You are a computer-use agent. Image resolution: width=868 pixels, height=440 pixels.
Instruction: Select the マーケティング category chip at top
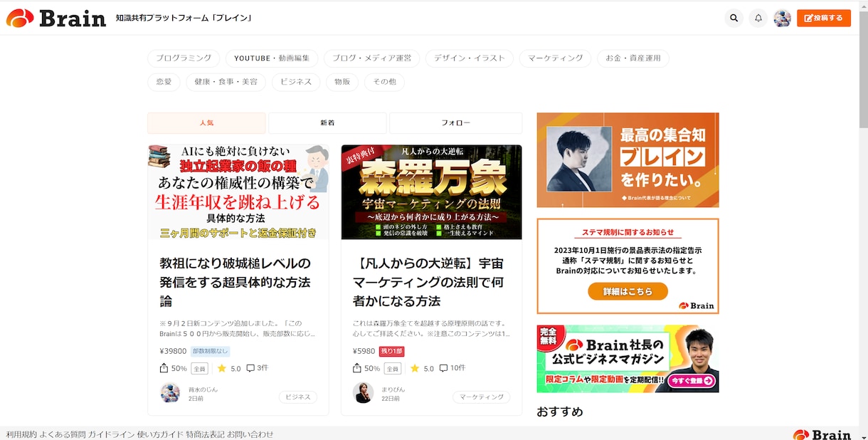(x=555, y=58)
